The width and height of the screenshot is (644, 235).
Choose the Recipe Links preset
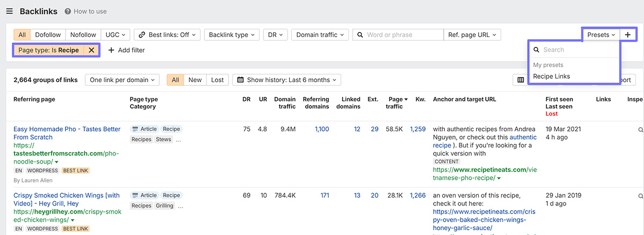[x=552, y=76]
